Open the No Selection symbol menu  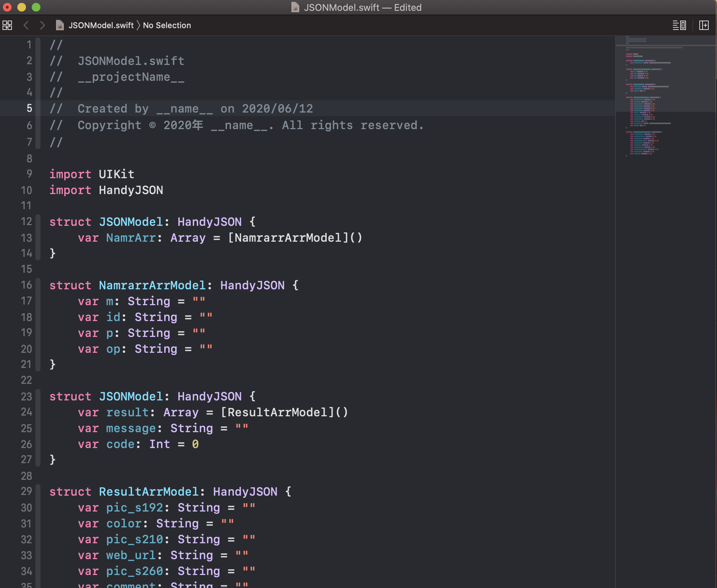167,25
